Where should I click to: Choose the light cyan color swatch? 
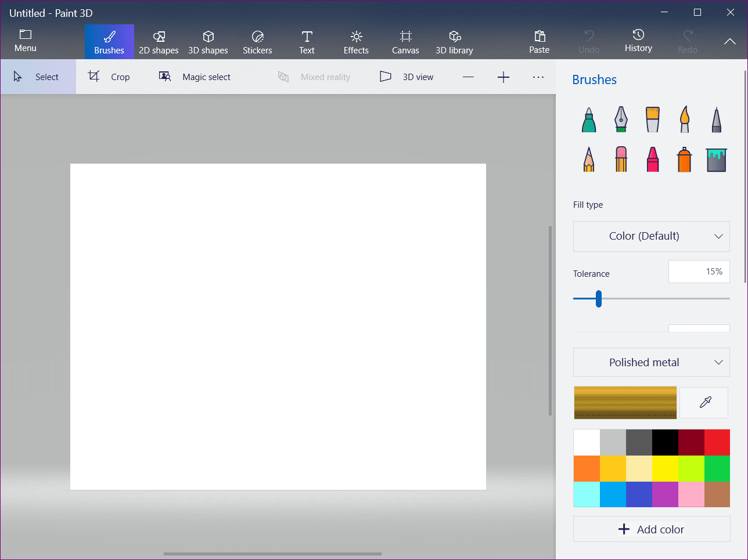587,494
